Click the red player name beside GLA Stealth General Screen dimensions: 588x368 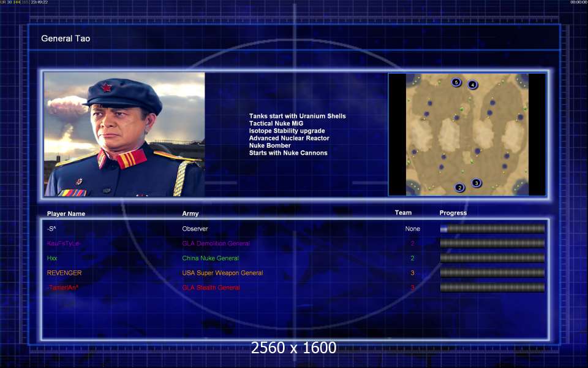pyautogui.click(x=62, y=288)
